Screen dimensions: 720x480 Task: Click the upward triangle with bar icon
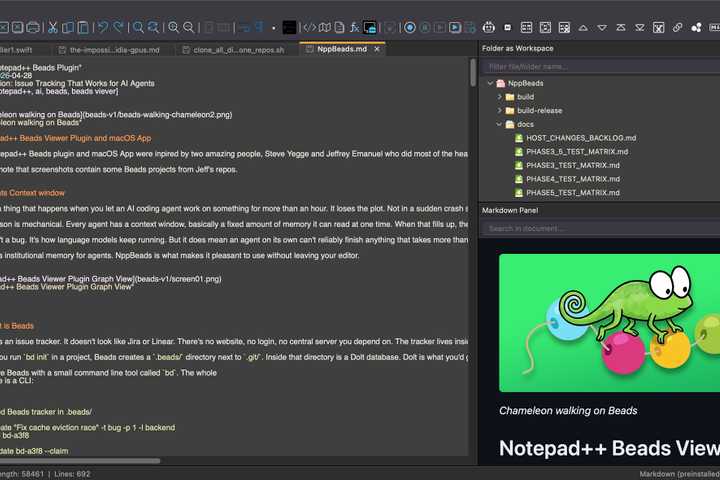[x=621, y=28]
